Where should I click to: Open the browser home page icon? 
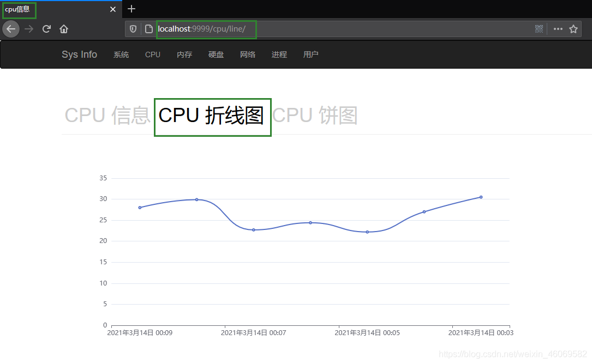point(64,29)
